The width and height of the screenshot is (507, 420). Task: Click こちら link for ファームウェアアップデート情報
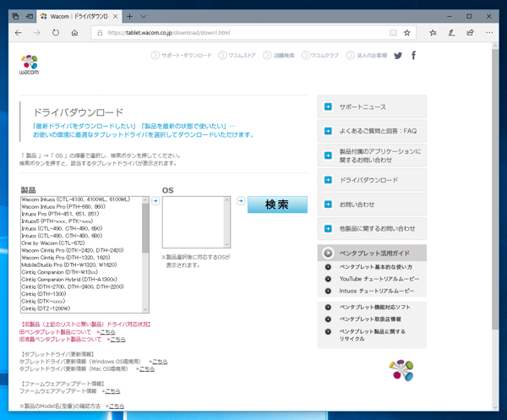[112, 391]
